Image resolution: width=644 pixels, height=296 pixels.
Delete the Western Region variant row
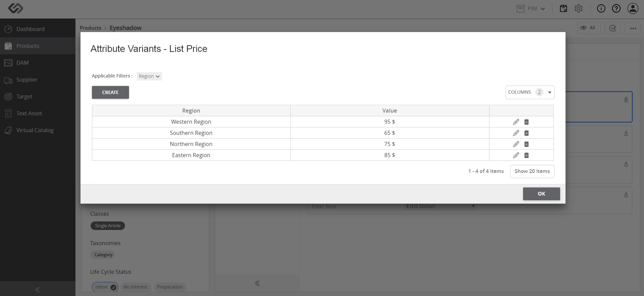(526, 122)
